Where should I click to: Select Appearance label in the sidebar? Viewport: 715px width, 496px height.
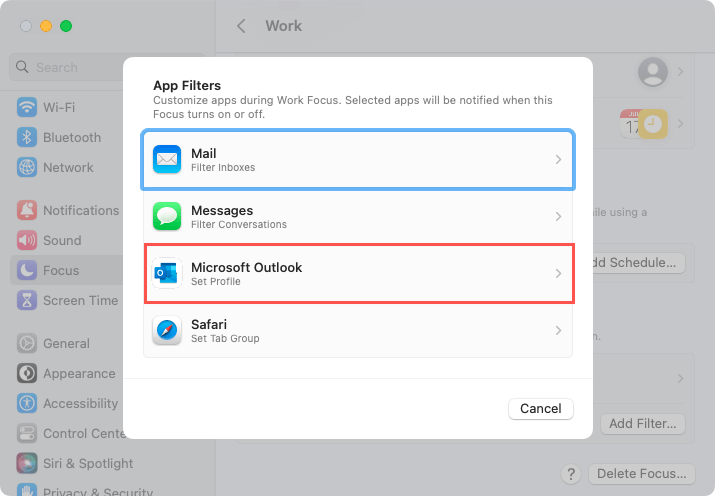click(79, 373)
